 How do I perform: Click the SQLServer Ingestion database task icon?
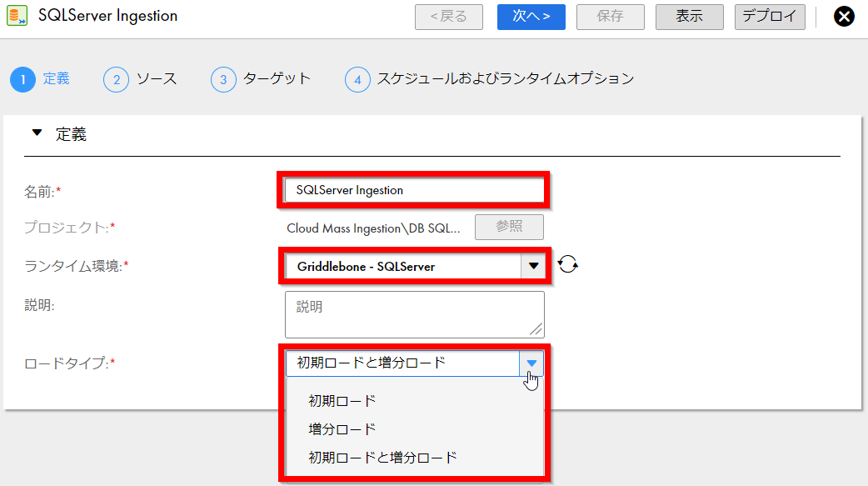pos(17,16)
